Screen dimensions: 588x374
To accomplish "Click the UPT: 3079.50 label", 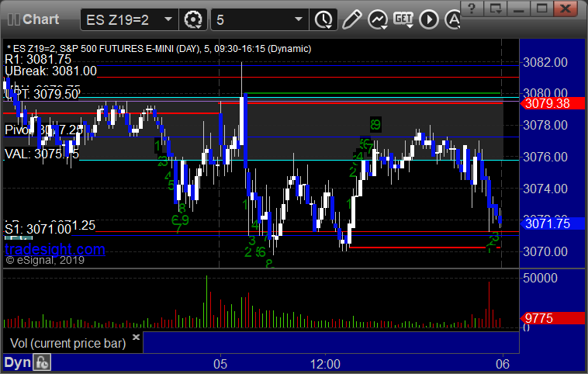I will point(42,94).
